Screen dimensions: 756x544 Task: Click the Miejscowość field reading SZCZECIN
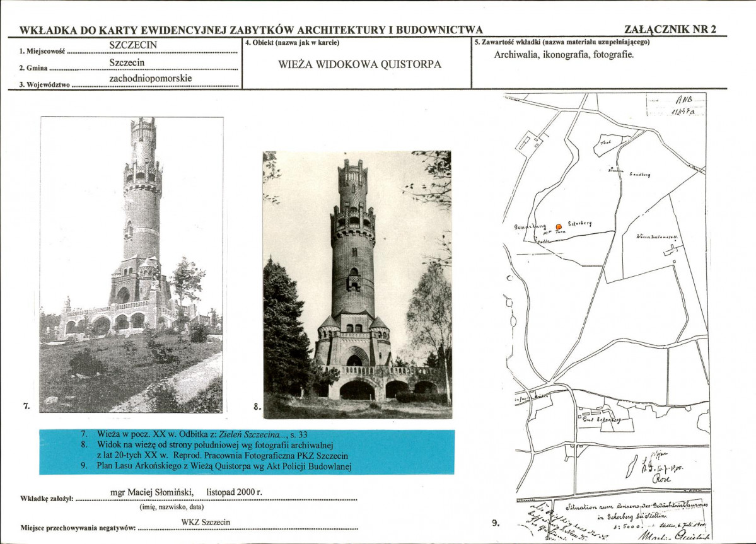tap(133, 45)
